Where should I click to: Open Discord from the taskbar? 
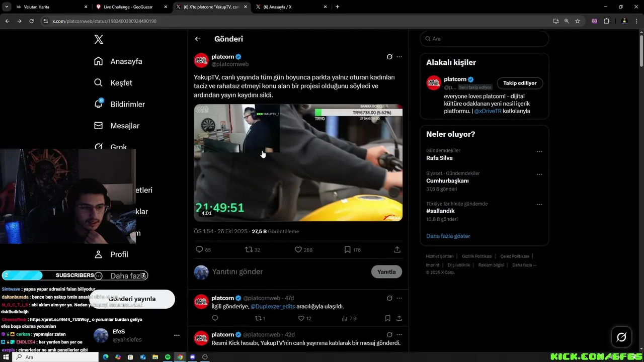click(192, 357)
